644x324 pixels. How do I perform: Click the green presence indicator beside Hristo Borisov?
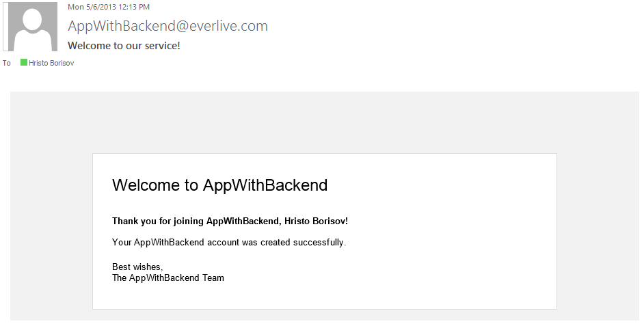pos(24,62)
